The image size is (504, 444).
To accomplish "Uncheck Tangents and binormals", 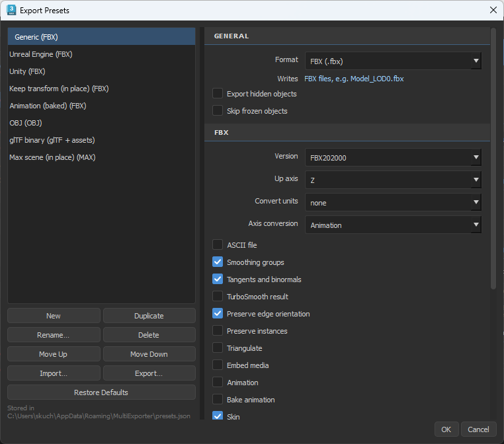I will click(218, 279).
